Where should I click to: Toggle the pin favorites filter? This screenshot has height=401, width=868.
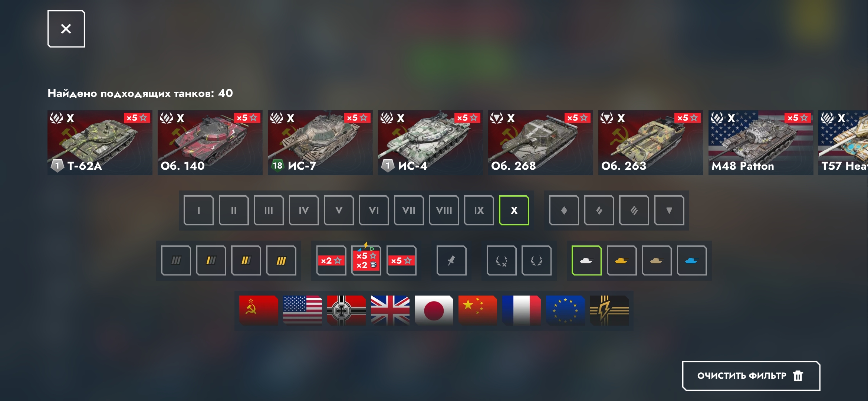451,261
